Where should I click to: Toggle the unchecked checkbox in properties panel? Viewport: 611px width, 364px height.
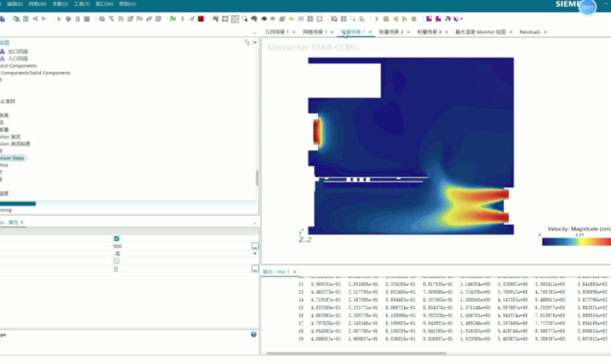pyautogui.click(x=116, y=260)
